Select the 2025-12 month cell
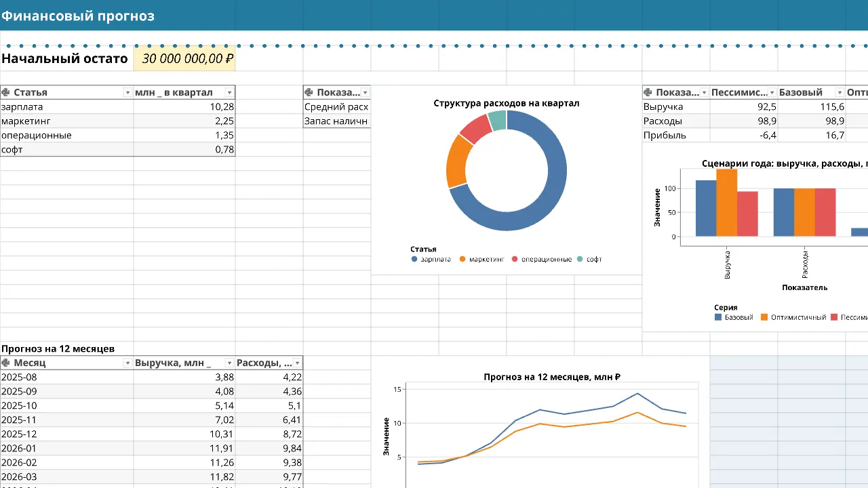Screen dimensions: 868x488 point(66,434)
